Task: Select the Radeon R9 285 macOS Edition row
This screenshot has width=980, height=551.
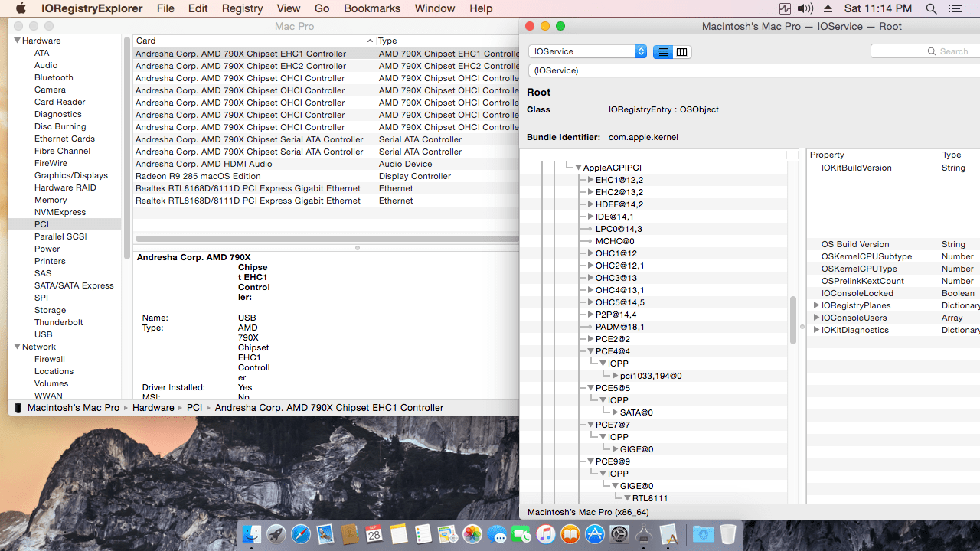Action: tap(326, 176)
